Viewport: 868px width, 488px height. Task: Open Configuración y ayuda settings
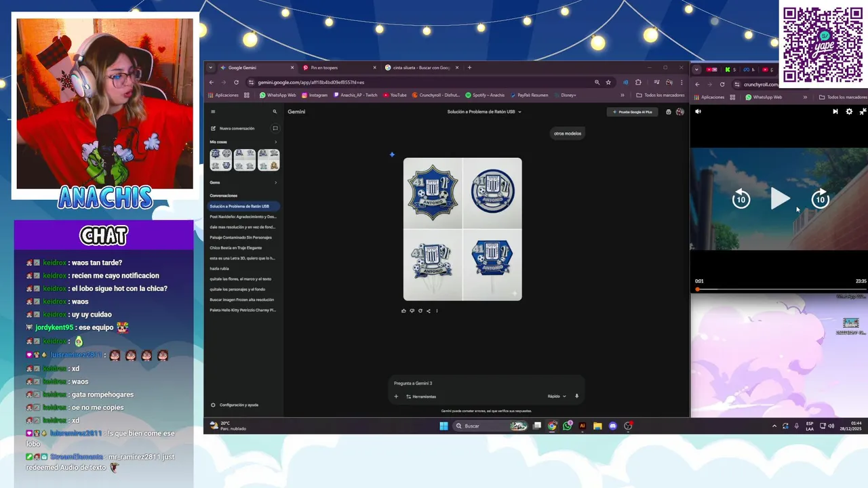[x=235, y=405]
